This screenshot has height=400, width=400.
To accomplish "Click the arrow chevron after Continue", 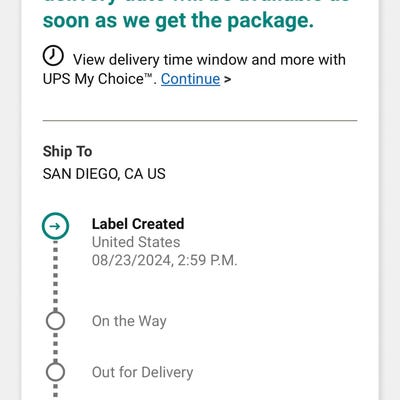I will [227, 80].
